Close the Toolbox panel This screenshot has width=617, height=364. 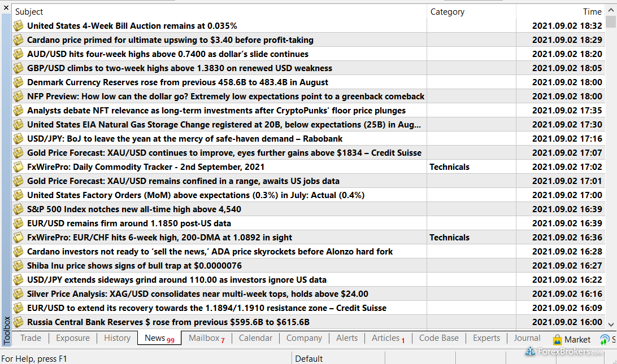pos(6,8)
